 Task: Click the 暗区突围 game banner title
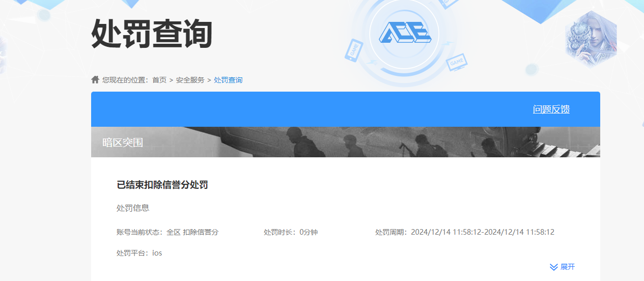(123, 143)
